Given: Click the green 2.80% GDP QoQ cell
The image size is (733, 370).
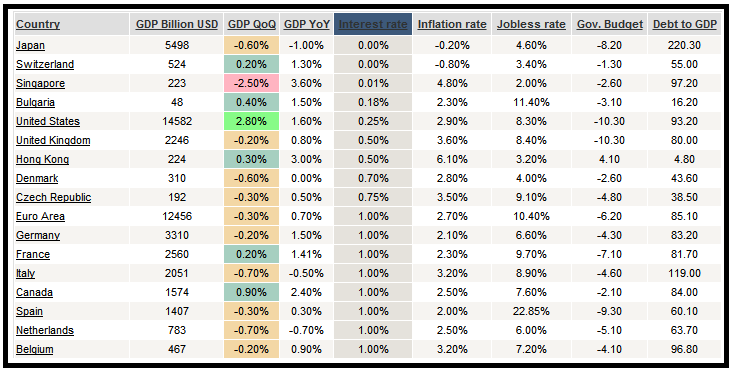Looking at the screenshot, I should (252, 122).
